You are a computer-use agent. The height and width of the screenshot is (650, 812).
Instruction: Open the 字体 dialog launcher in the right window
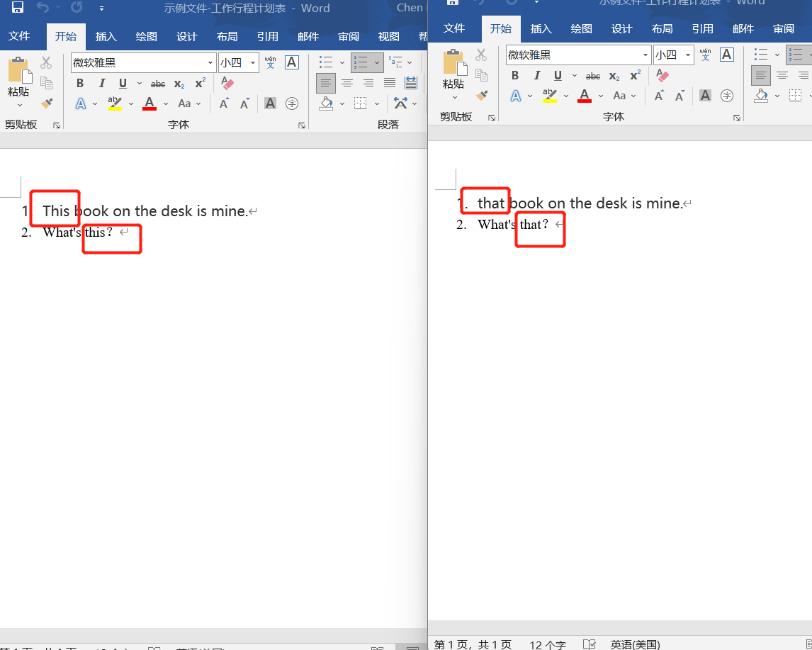click(x=737, y=117)
